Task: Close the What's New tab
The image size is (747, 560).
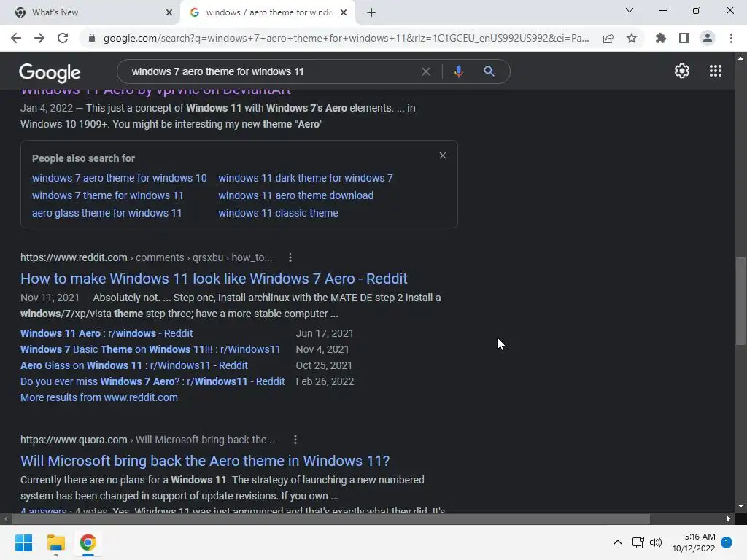Action: tap(169, 12)
